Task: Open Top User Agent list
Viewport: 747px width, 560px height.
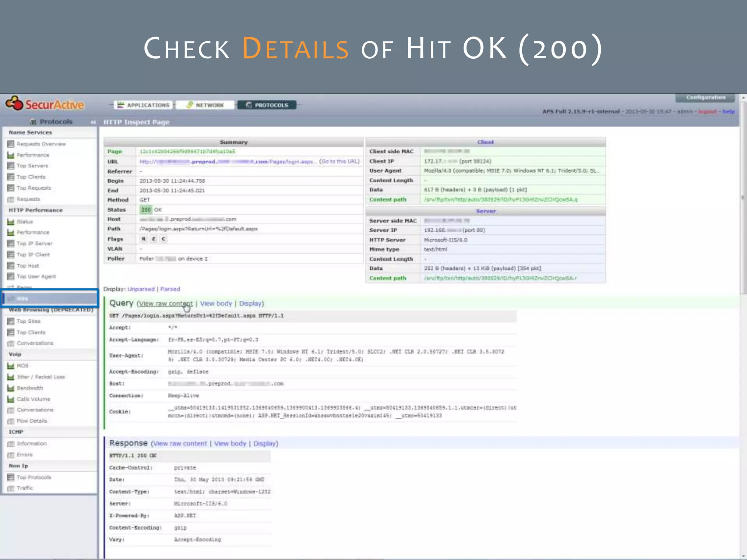Action: point(36,276)
